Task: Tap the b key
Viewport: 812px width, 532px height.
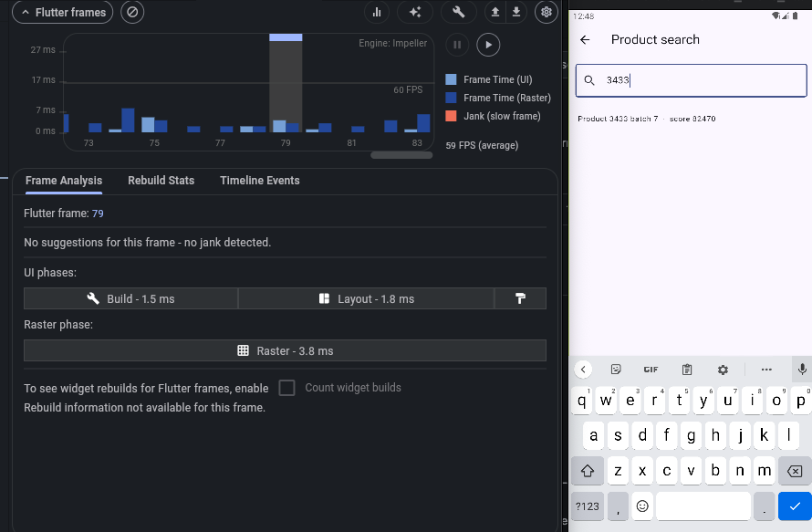Action: [x=715, y=471]
